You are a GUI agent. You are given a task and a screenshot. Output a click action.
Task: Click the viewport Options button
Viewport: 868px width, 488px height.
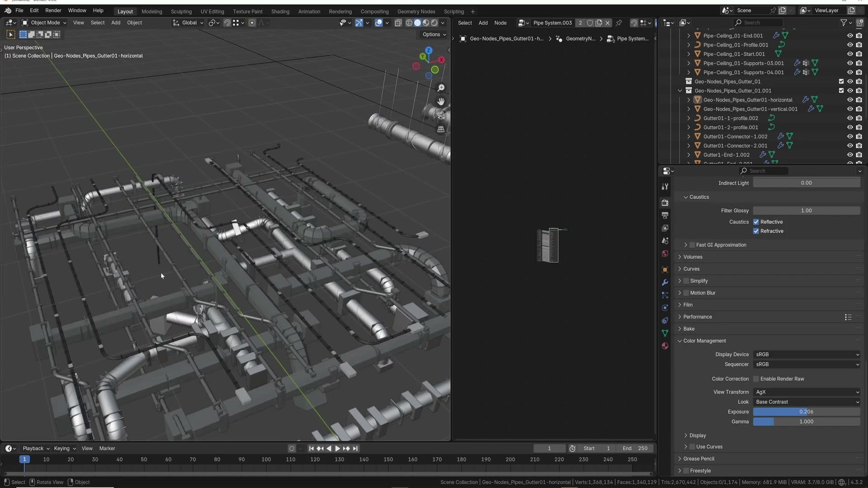click(x=434, y=34)
